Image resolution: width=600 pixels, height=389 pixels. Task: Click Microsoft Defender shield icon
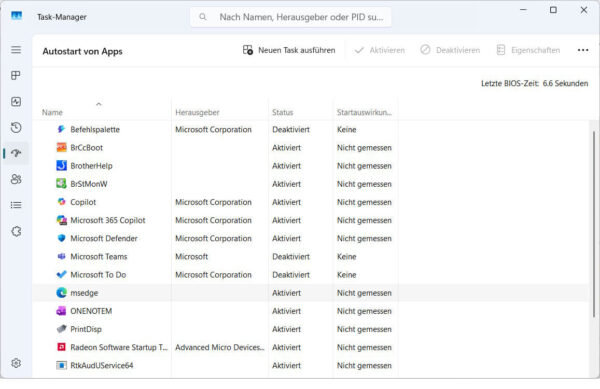61,238
